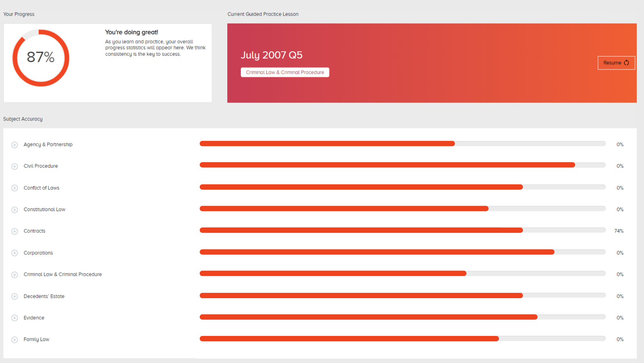Click the Subject Accuracy section heading
Screen dimensions: 644x363
tap(23, 119)
